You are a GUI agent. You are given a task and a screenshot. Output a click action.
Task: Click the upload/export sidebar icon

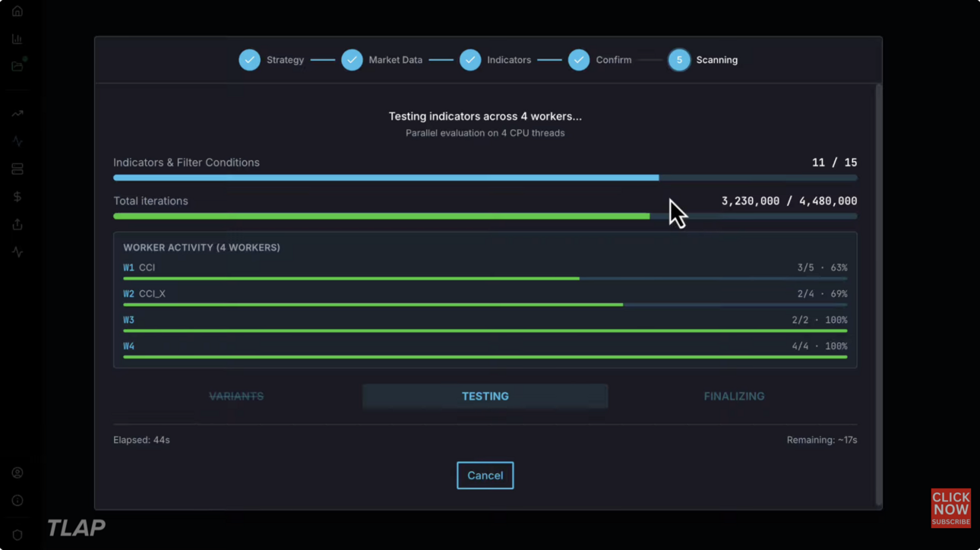point(17,224)
